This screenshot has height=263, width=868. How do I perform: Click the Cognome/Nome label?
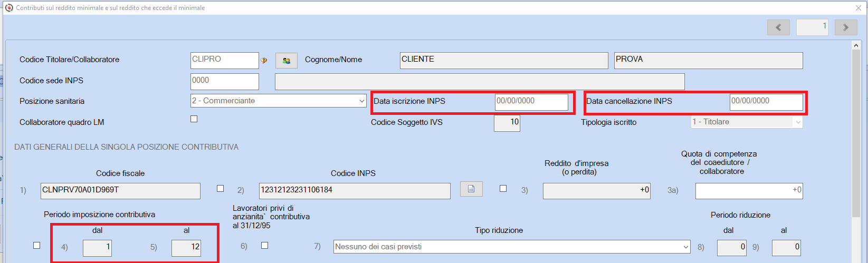(x=333, y=60)
